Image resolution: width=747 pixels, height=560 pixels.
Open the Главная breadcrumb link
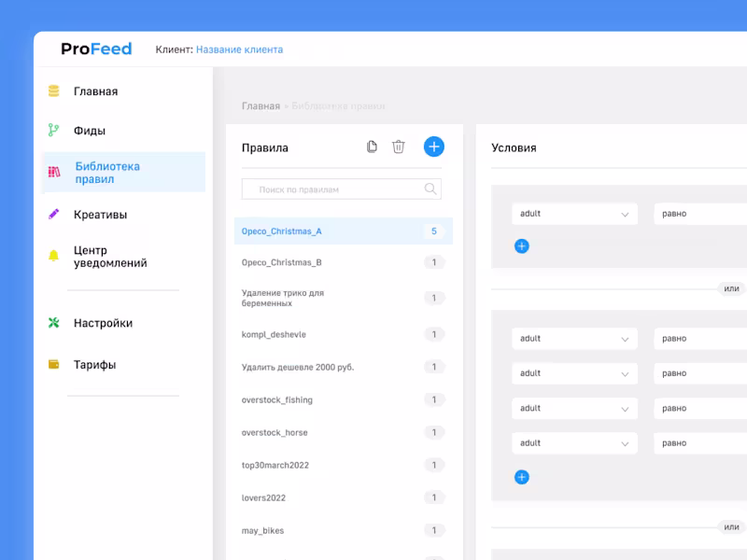tap(259, 106)
